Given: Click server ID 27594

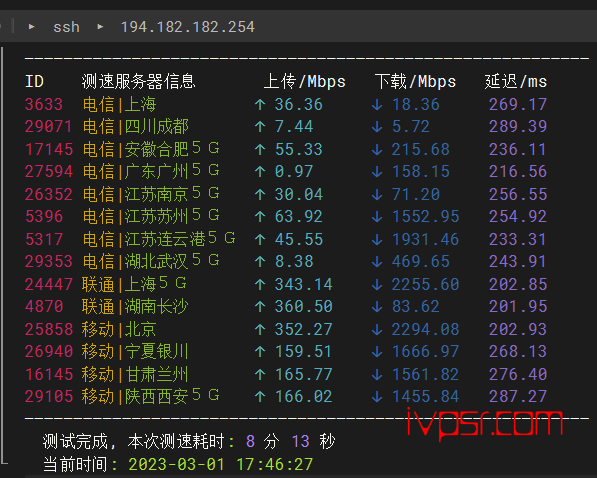Looking at the screenshot, I should pos(48,171).
